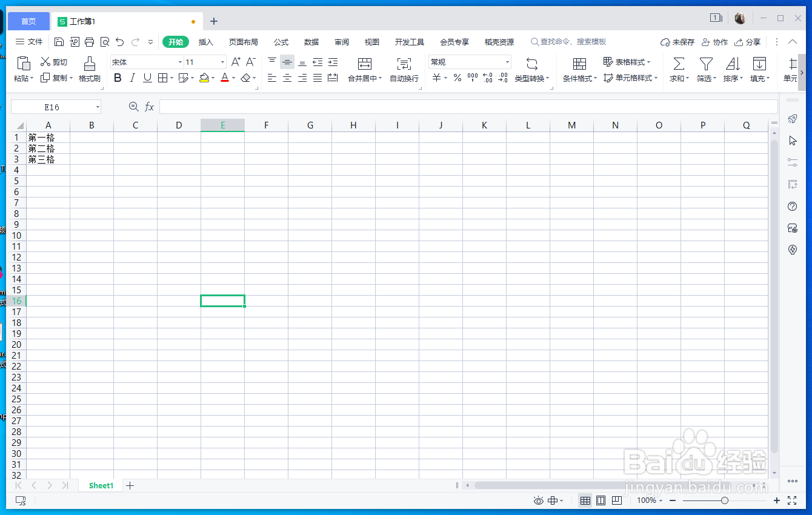
Task: Select cell A1 containing 第一格
Action: point(48,138)
